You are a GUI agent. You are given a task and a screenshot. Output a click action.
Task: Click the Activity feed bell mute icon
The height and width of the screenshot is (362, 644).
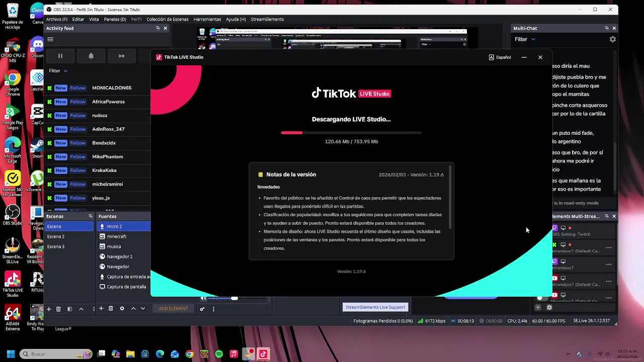coord(91,56)
